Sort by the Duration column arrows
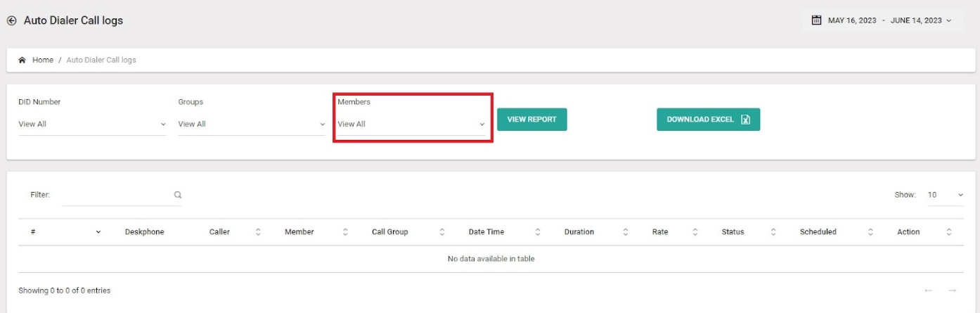Viewport: 980px width, 313px height. (626, 232)
